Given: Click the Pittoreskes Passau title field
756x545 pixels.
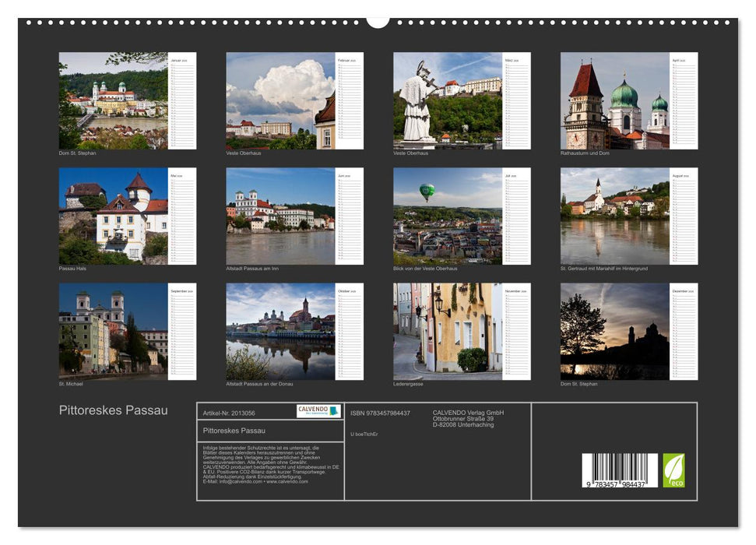Looking at the screenshot, I should pos(233,429).
